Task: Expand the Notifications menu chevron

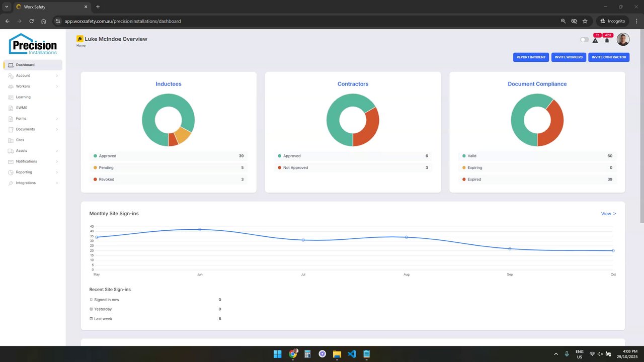Action: tap(57, 161)
